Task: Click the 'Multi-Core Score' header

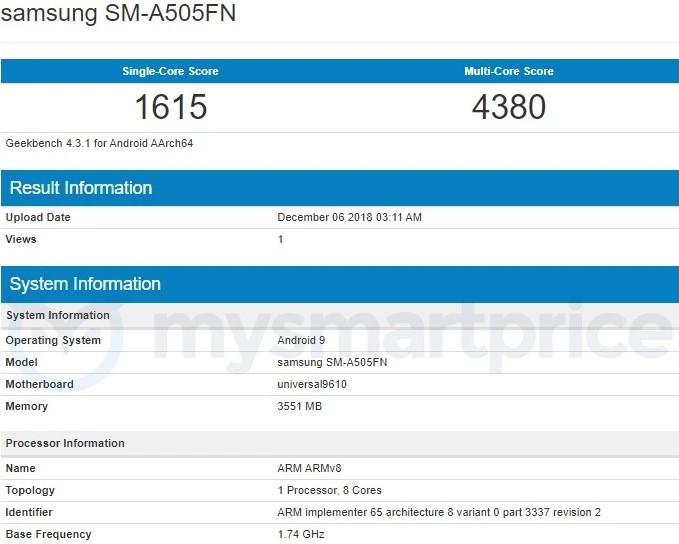Action: pyautogui.click(x=509, y=71)
